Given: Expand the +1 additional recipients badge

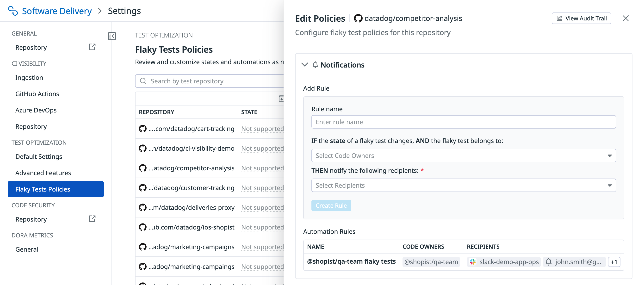Looking at the screenshot, I should click(x=614, y=262).
